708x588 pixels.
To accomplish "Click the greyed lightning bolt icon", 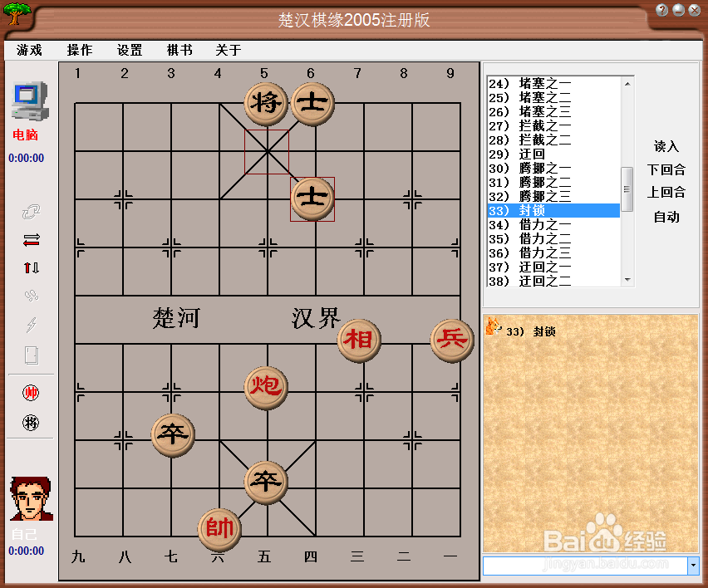I will [x=31, y=325].
